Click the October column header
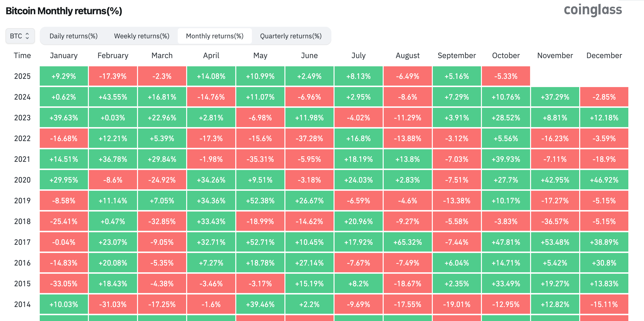 pos(506,55)
